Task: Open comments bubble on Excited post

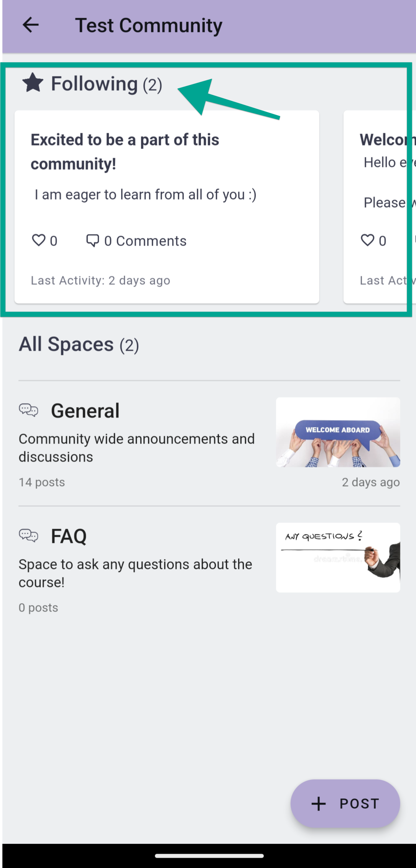Action: click(92, 241)
